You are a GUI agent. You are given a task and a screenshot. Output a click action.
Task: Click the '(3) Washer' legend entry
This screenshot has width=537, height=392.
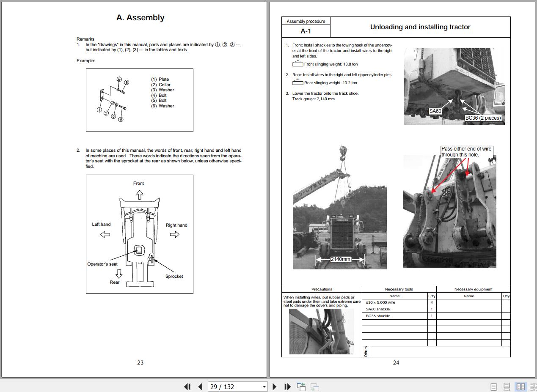click(162, 90)
